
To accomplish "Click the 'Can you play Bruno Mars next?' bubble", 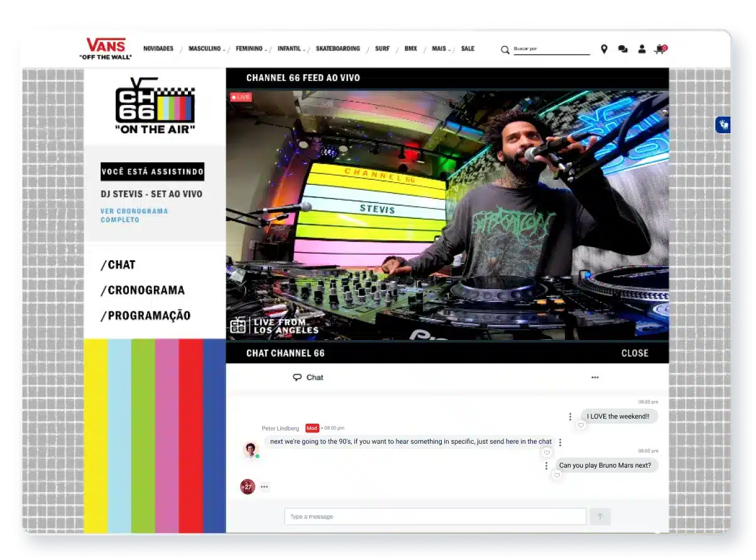I will 606,466.
